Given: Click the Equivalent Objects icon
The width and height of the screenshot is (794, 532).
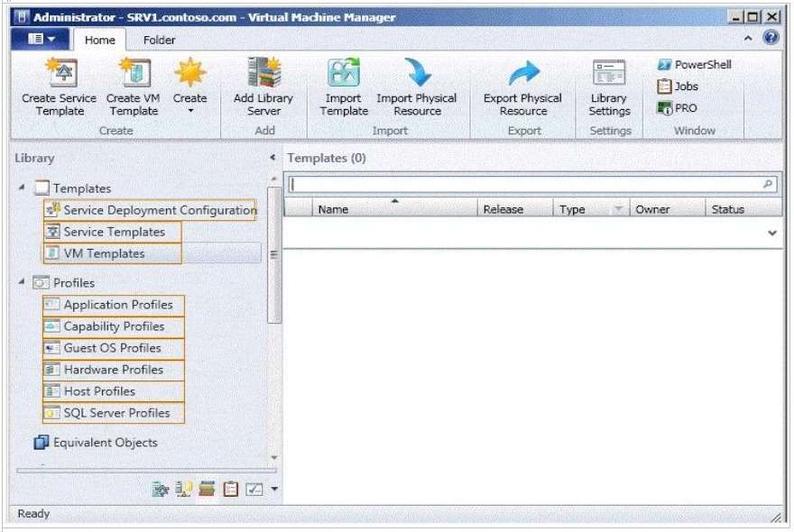Looking at the screenshot, I should 41,443.
